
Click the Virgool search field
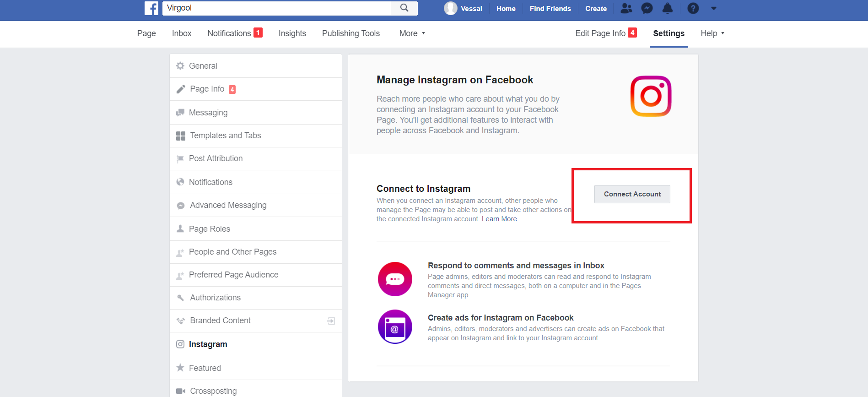click(x=277, y=8)
